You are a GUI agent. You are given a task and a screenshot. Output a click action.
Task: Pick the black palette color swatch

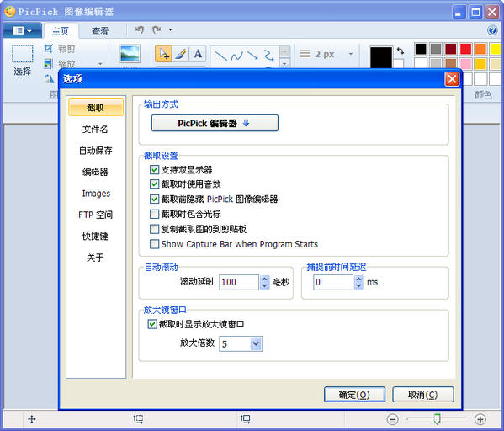(x=420, y=49)
